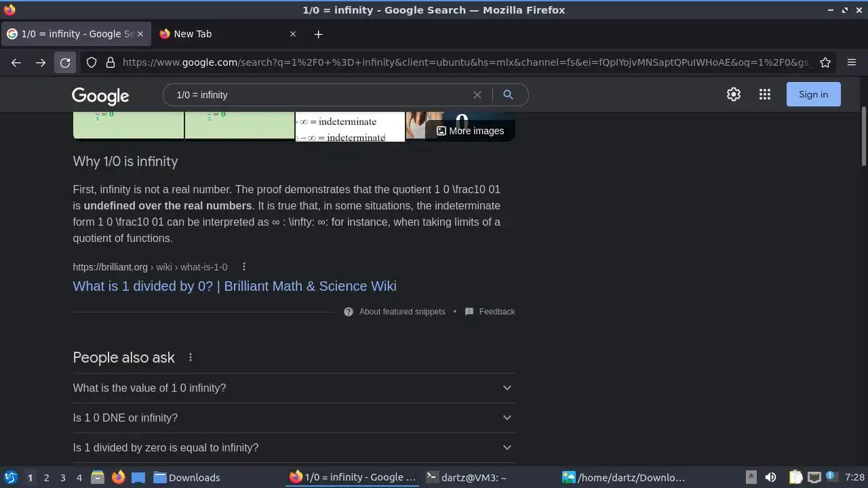Sign in to Google account
This screenshot has height=488, width=868.
click(813, 94)
